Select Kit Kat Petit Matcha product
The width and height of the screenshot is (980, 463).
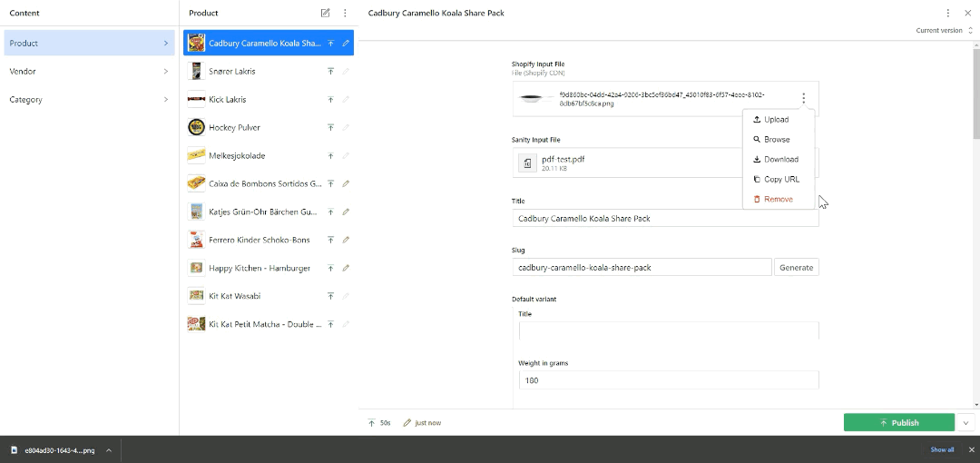(268, 324)
